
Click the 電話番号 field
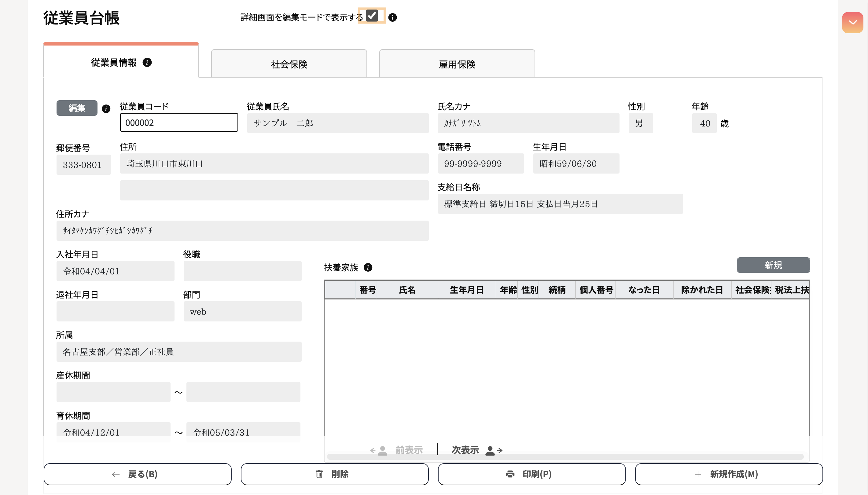[481, 163]
